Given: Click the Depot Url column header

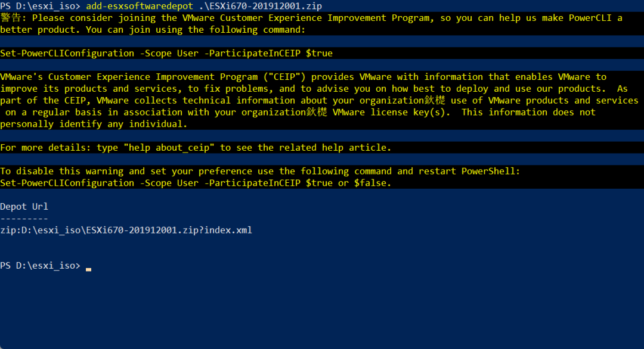Looking at the screenshot, I should (24, 207).
